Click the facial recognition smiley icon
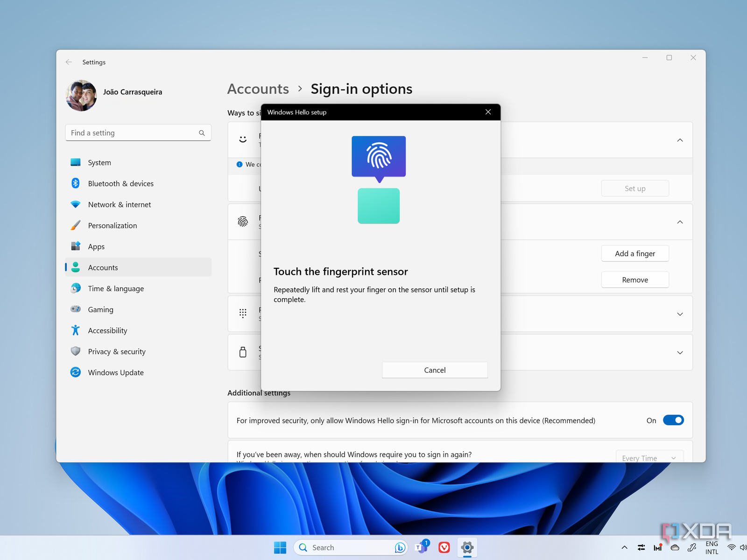747x560 pixels. 243,139
